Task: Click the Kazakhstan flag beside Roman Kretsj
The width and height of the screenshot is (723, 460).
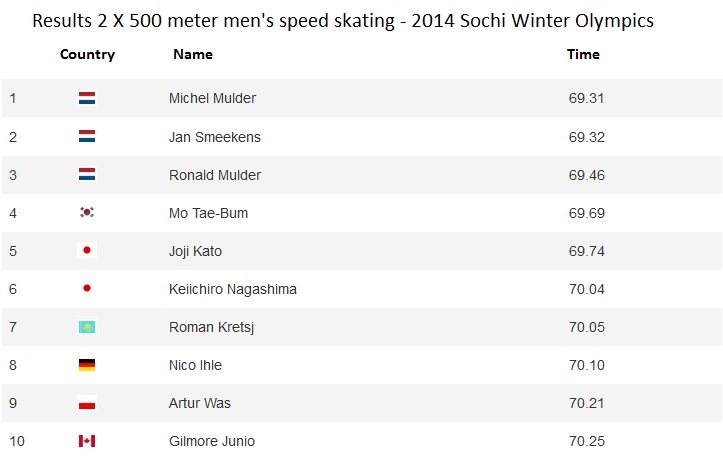Action: pyautogui.click(x=87, y=327)
